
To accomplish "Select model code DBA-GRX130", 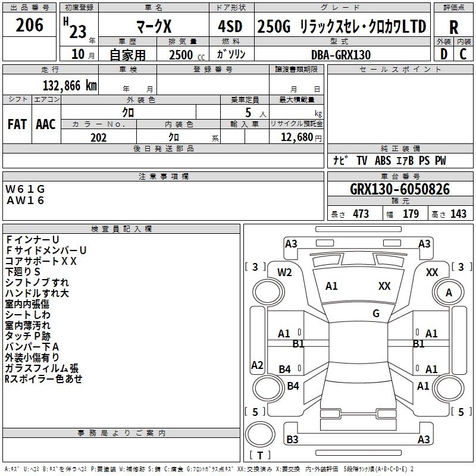I will click(341, 55).
